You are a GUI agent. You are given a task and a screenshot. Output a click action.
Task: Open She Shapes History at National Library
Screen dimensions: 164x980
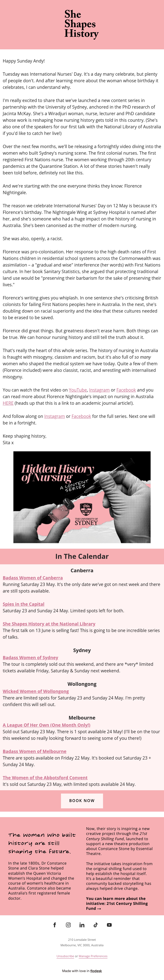tap(49, 624)
